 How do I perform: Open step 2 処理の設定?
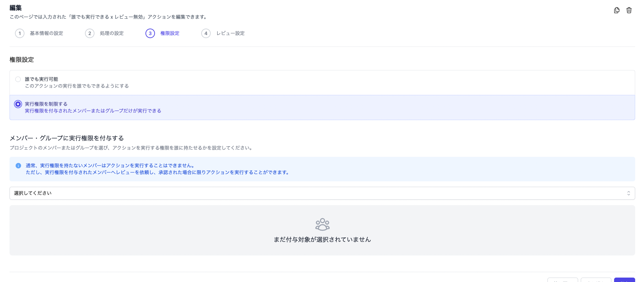pyautogui.click(x=104, y=33)
